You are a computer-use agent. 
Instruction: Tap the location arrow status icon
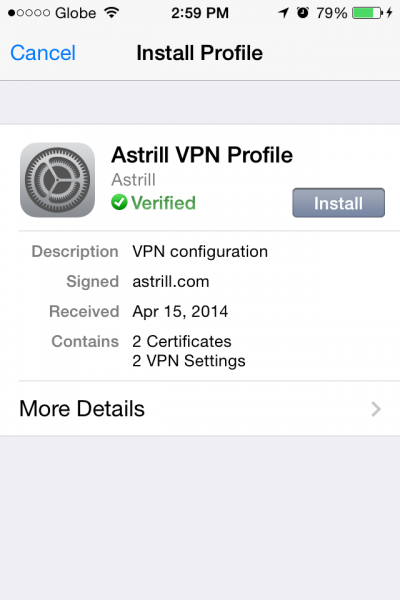coord(283,13)
